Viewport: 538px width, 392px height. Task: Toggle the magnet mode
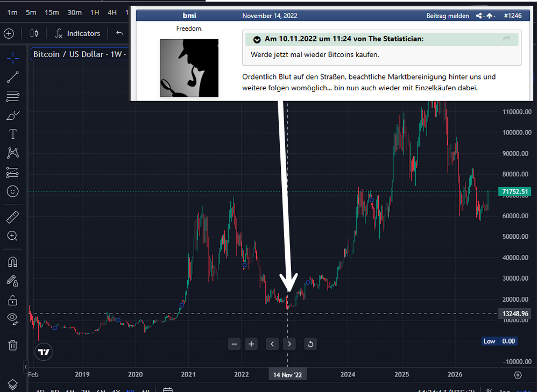coord(13,262)
